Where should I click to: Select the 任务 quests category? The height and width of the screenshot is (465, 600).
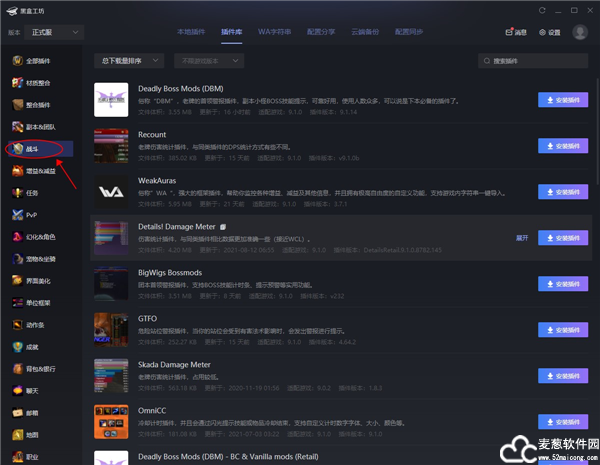[x=25, y=193]
